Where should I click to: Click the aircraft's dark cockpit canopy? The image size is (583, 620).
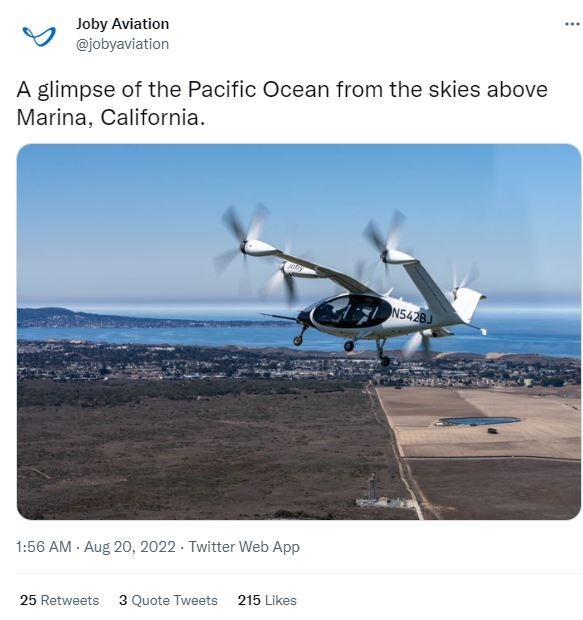(x=351, y=311)
